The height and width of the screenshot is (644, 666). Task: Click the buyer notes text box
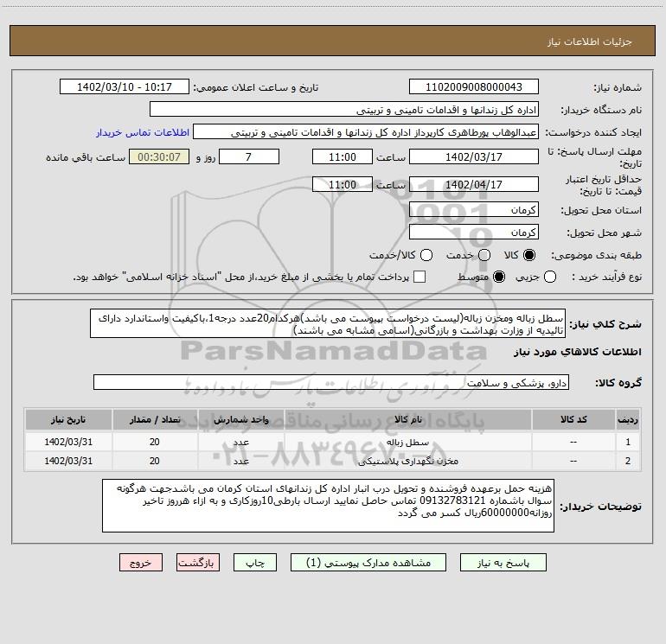[x=329, y=506]
